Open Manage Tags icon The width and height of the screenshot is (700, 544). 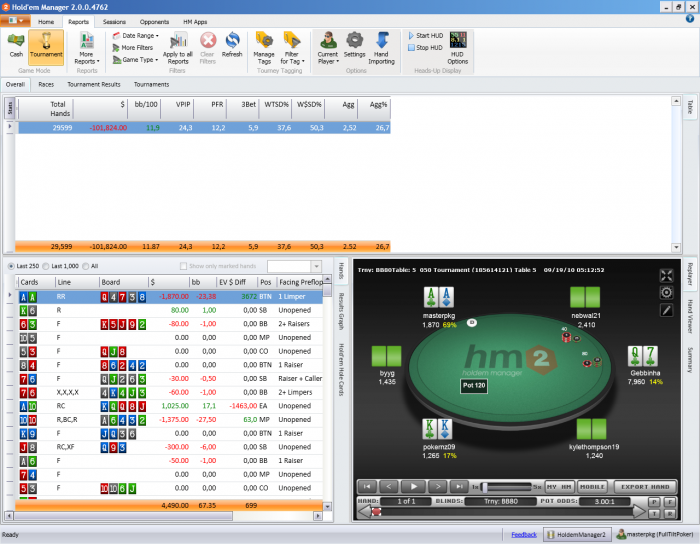pyautogui.click(x=264, y=48)
